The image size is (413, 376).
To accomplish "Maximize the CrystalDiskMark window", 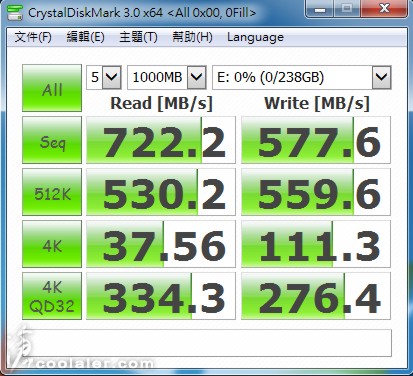I will (347, 9).
